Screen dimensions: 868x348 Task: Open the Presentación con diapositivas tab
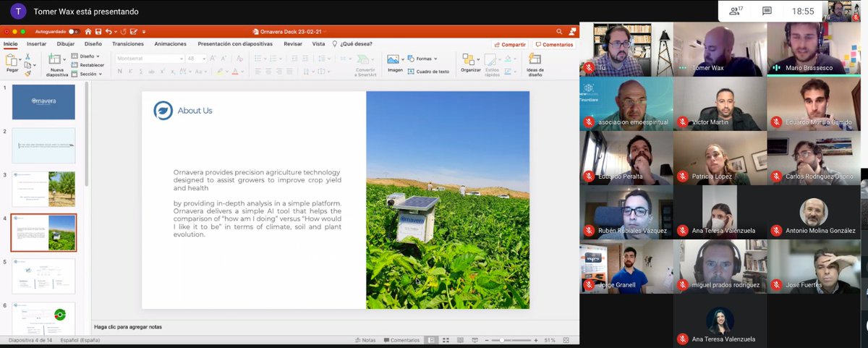click(x=235, y=43)
